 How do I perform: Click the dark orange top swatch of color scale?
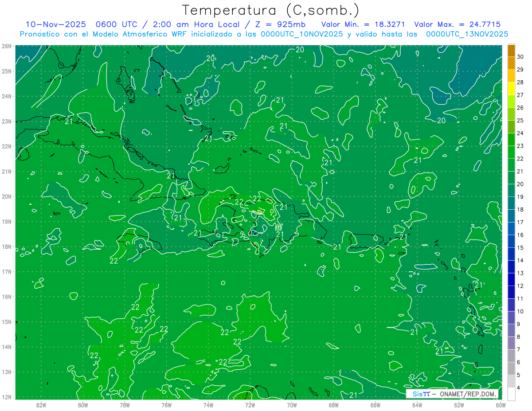click(511, 51)
